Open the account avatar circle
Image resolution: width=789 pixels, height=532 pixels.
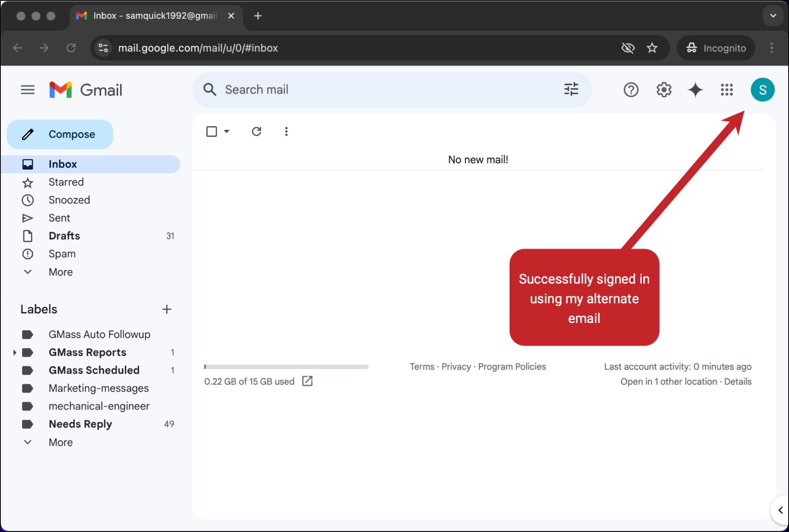coord(763,90)
